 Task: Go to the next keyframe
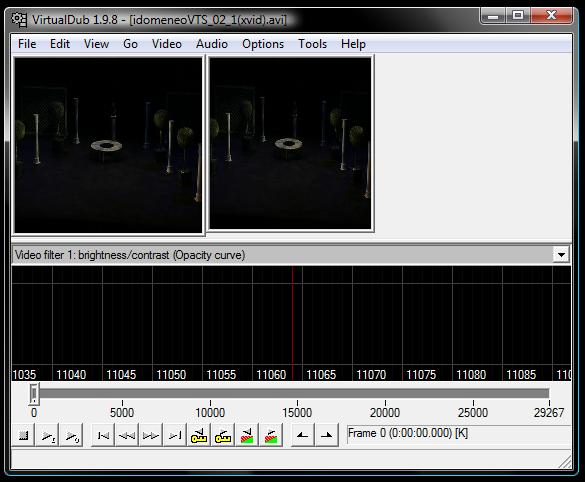click(x=223, y=435)
